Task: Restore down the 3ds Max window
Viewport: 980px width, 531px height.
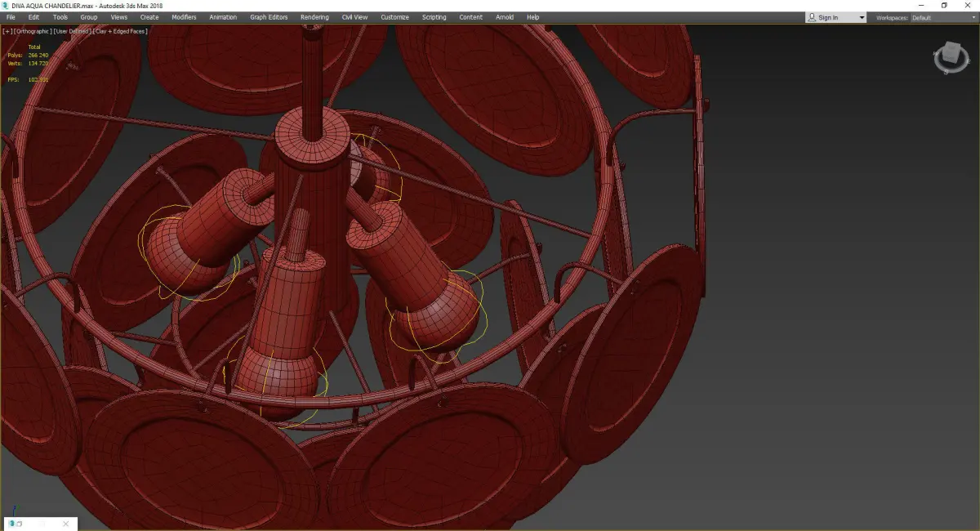Action: 944,5
